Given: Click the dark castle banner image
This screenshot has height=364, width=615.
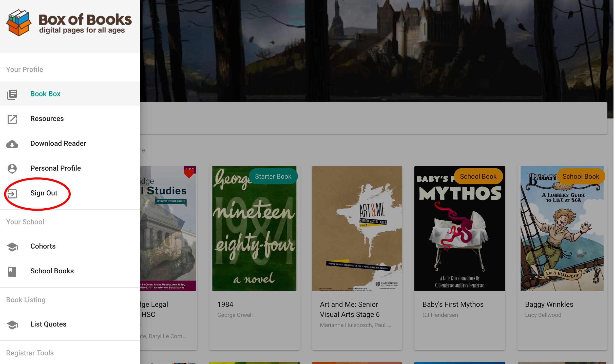Looking at the screenshot, I should [376, 51].
